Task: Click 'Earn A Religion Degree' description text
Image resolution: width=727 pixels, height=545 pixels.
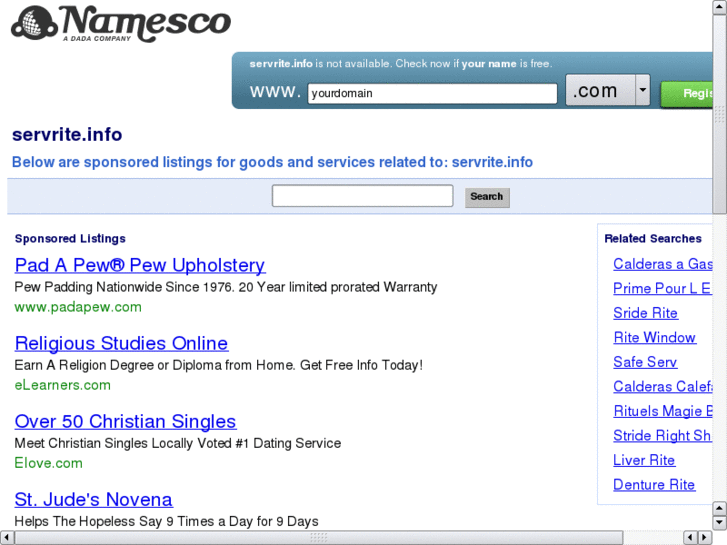Action: [x=218, y=365]
